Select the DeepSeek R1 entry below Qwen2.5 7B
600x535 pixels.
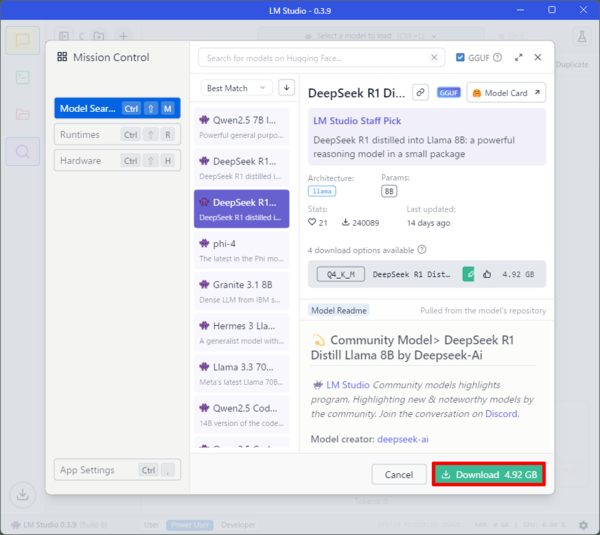(241, 168)
